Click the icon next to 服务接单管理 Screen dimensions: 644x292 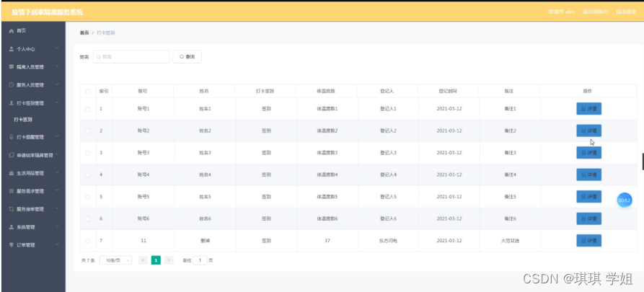point(12,209)
